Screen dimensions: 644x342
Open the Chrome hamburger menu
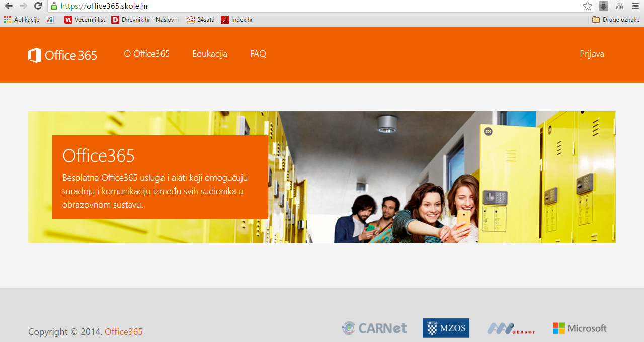pyautogui.click(x=635, y=6)
